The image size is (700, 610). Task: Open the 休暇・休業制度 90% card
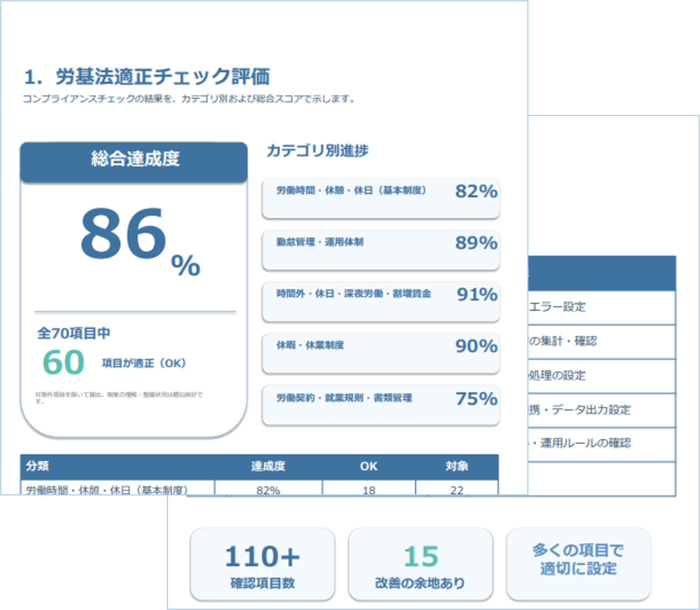[x=381, y=354]
